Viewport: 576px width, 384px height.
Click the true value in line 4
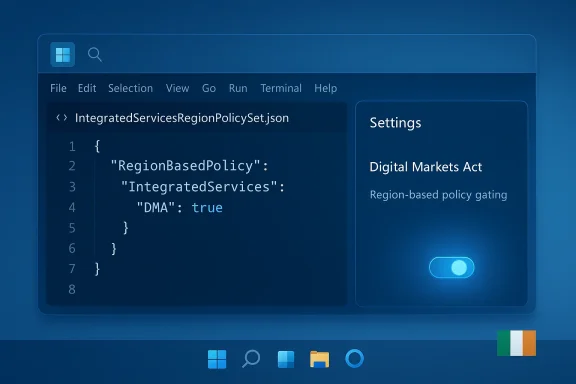coord(207,208)
